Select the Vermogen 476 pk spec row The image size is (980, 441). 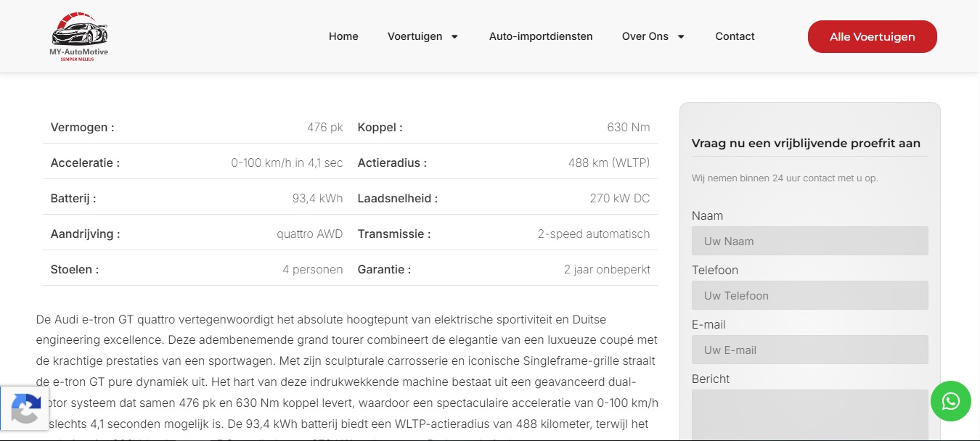(197, 127)
